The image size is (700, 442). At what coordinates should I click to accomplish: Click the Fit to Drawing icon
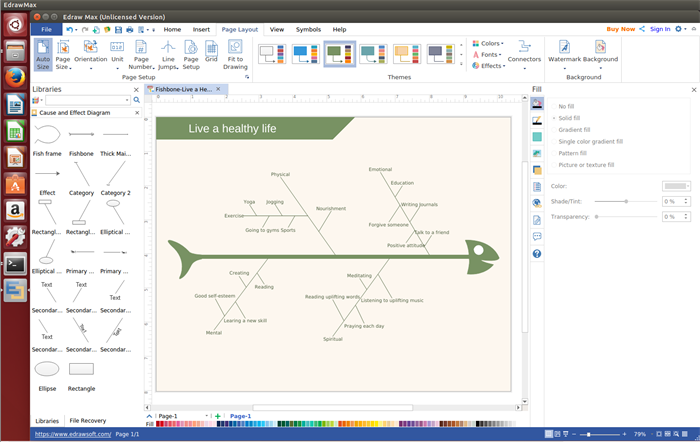[236, 54]
